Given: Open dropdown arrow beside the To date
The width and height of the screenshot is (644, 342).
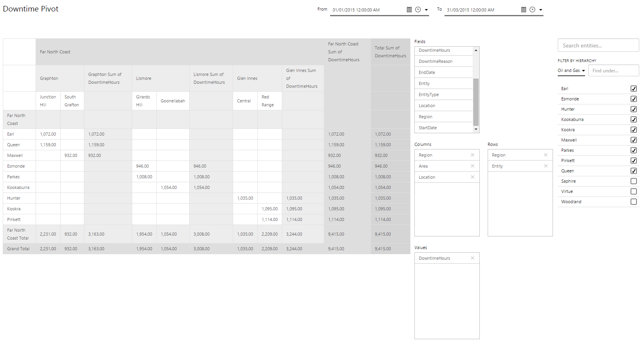Looking at the screenshot, I should pos(541,10).
